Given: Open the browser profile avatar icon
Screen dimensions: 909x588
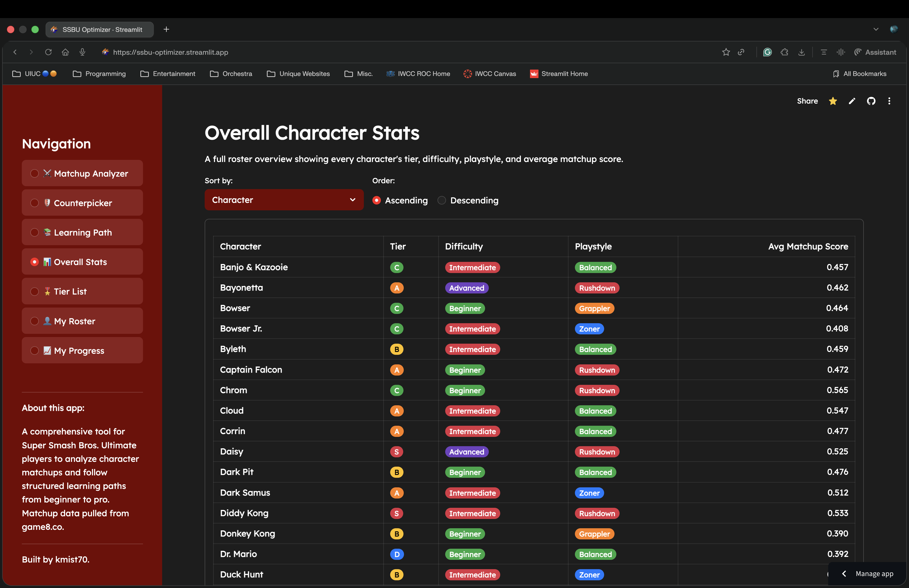Looking at the screenshot, I should pos(894,29).
